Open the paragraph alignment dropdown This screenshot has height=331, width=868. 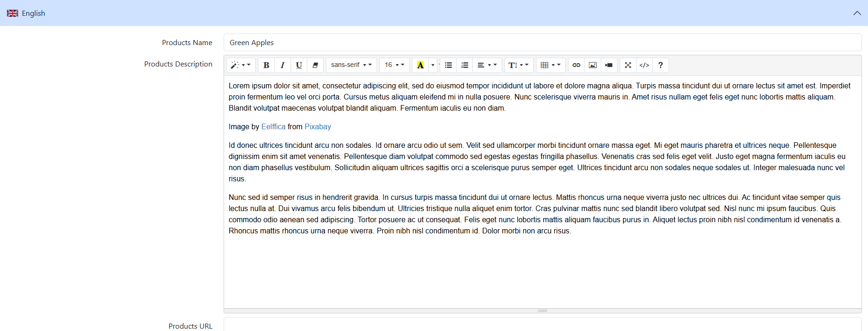coord(487,65)
